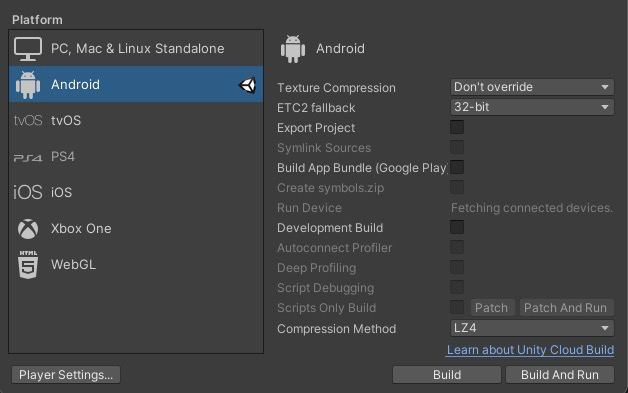The height and width of the screenshot is (393, 628).
Task: Click the Build And Run button
Action: pos(560,375)
